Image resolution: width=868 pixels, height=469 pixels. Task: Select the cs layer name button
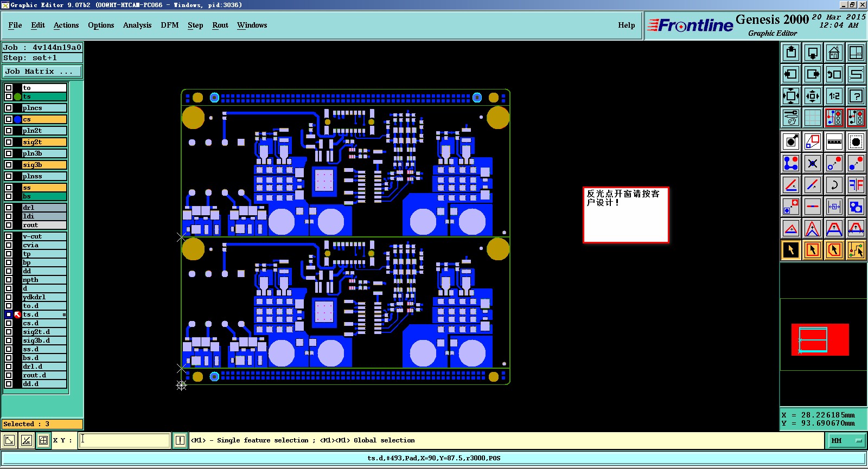44,119
